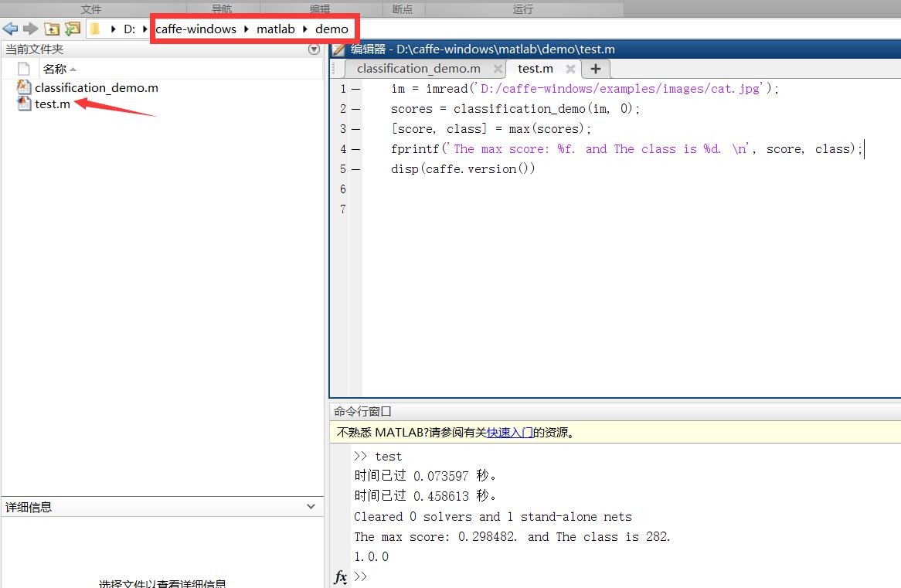
Task: Click the browse for folder icon
Action: (71, 28)
